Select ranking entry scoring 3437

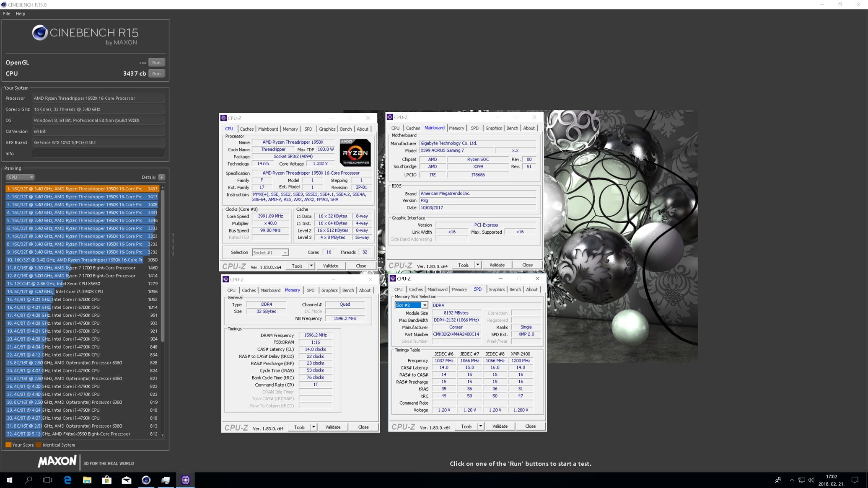point(82,189)
